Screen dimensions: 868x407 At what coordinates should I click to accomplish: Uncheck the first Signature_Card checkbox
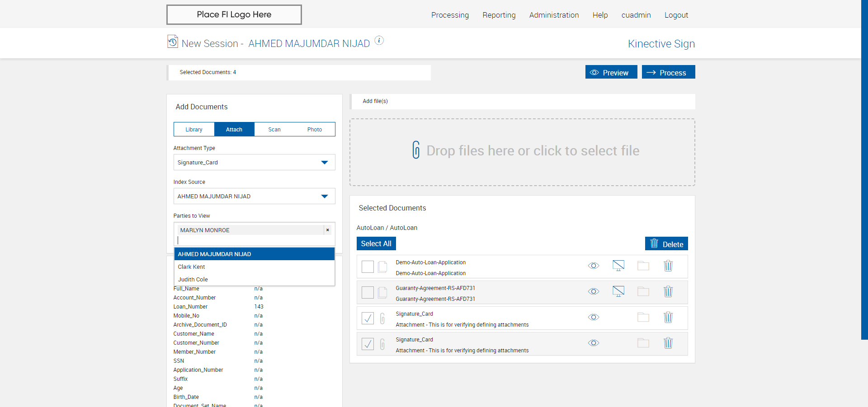click(x=368, y=318)
